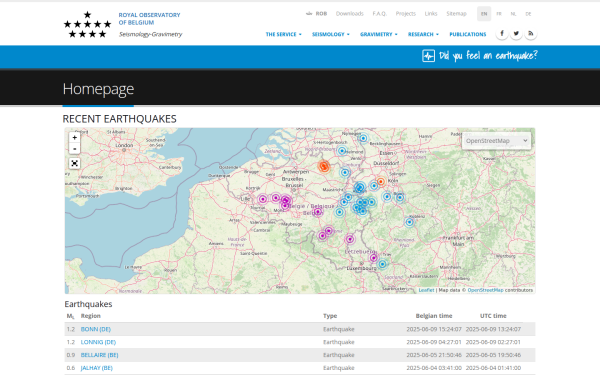Zoom out on the earthquake map
This screenshot has width=600, height=375.
click(x=75, y=148)
